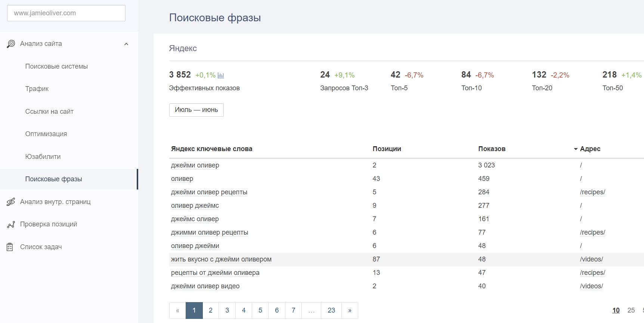The height and width of the screenshot is (323, 644).
Task: Open /recipes/ address for джимми оливер рецепты
Action: click(592, 232)
